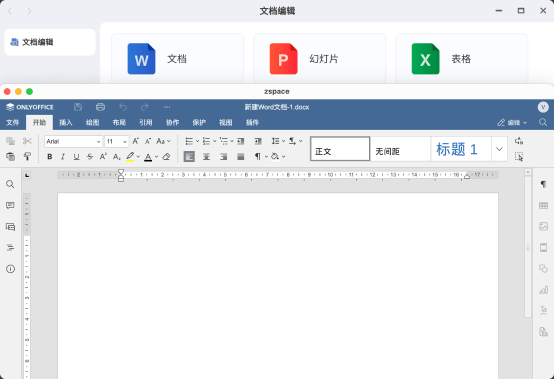The height and width of the screenshot is (379, 554).
Task: Click the Cut scissors icon
Action: 27,141
